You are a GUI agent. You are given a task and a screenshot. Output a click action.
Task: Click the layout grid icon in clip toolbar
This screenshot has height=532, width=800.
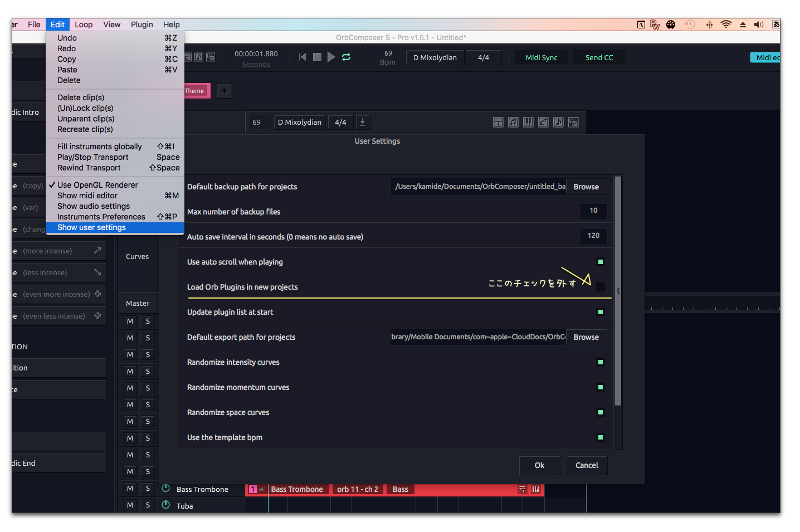[498, 123]
